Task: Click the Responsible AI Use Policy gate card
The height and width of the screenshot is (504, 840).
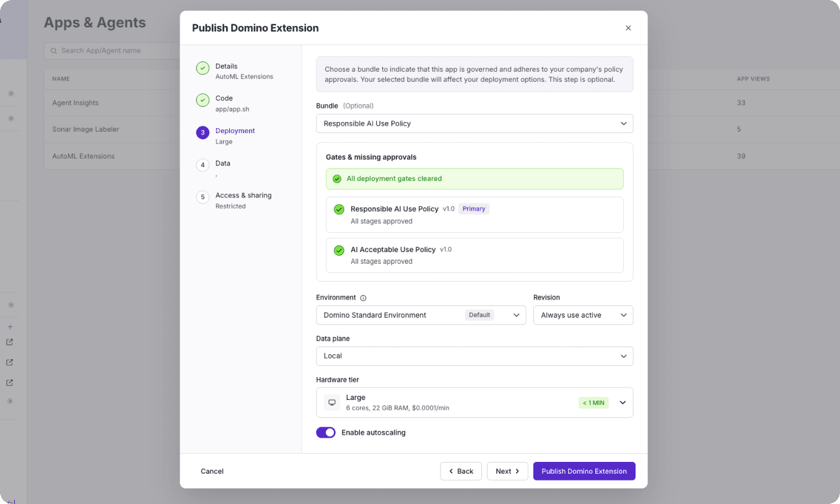Action: click(x=475, y=215)
